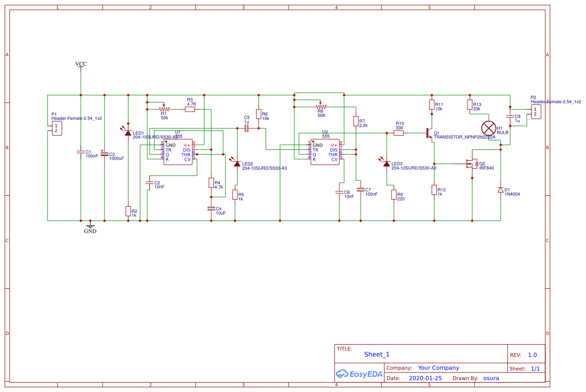Screen dimensions: 586x392
Task: Select the Q1 NPN transistor symbol
Action: [429, 133]
